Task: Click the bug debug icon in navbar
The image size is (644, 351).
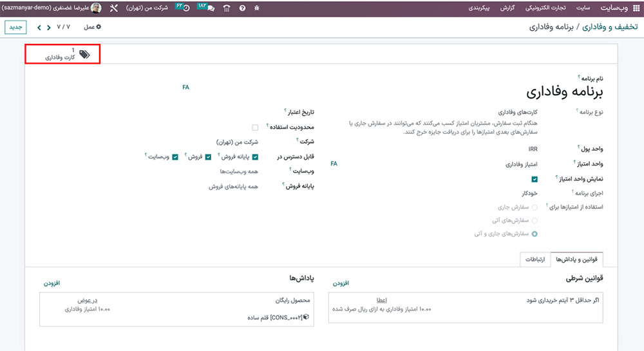Action: 258,8
